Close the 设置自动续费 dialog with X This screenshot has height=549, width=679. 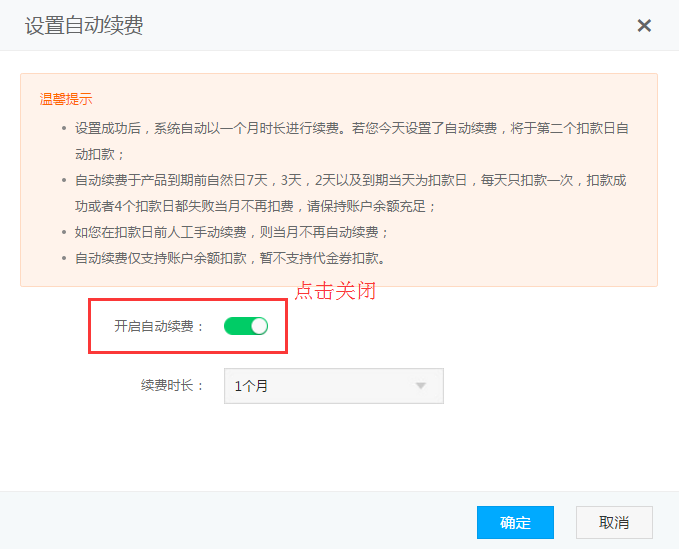644,26
